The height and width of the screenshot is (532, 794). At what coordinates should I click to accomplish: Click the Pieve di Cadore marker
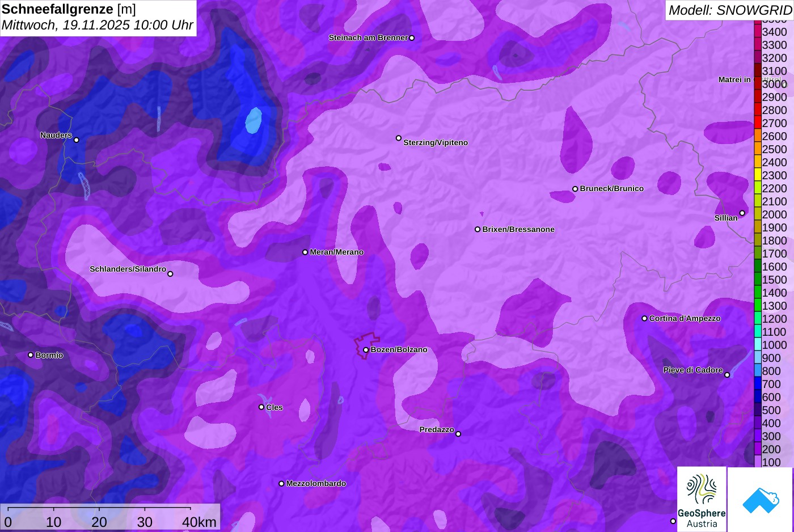click(x=727, y=375)
